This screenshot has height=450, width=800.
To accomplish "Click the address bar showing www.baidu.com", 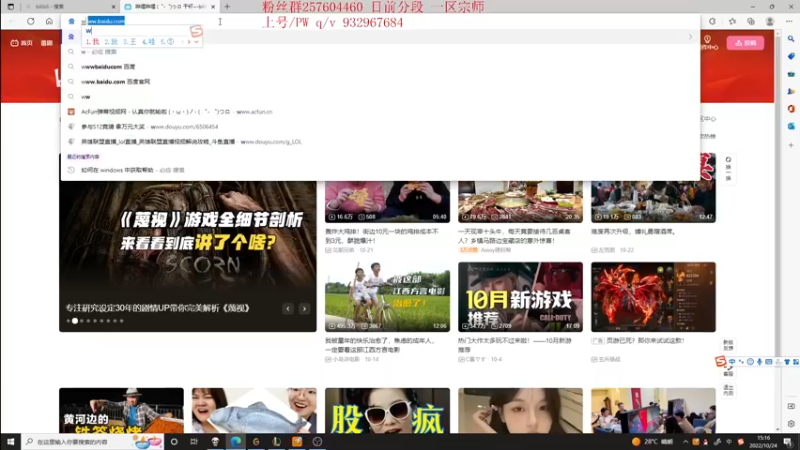I will pyautogui.click(x=380, y=21).
